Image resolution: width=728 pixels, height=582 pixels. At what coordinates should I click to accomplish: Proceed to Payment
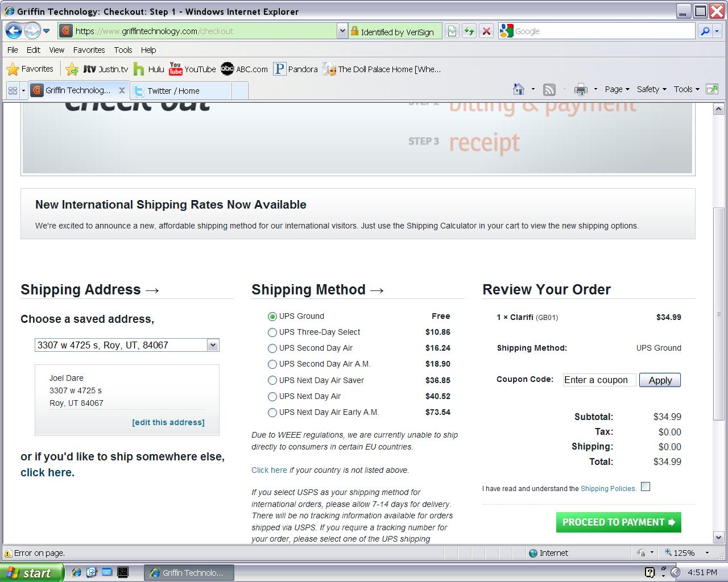click(619, 522)
